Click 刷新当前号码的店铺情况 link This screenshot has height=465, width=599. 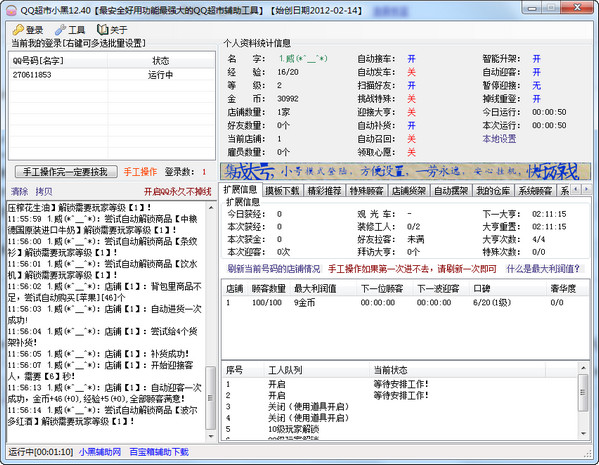point(274,269)
